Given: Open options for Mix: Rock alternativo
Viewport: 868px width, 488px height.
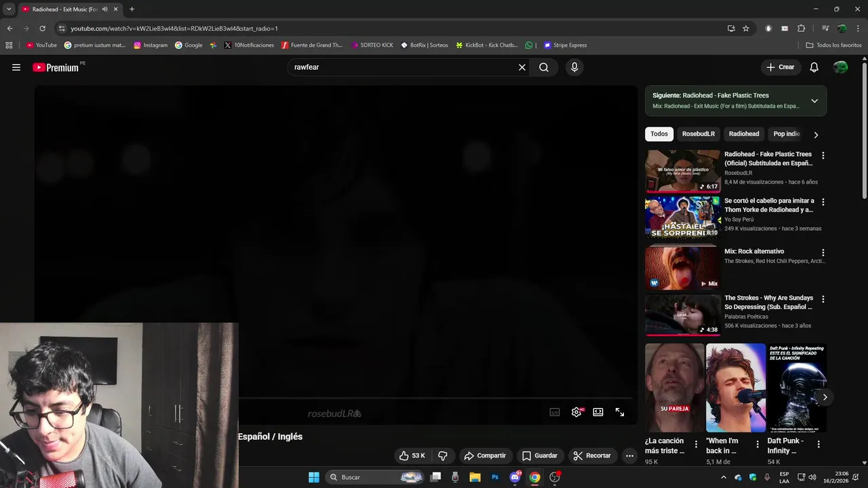Looking at the screenshot, I should [x=823, y=252].
